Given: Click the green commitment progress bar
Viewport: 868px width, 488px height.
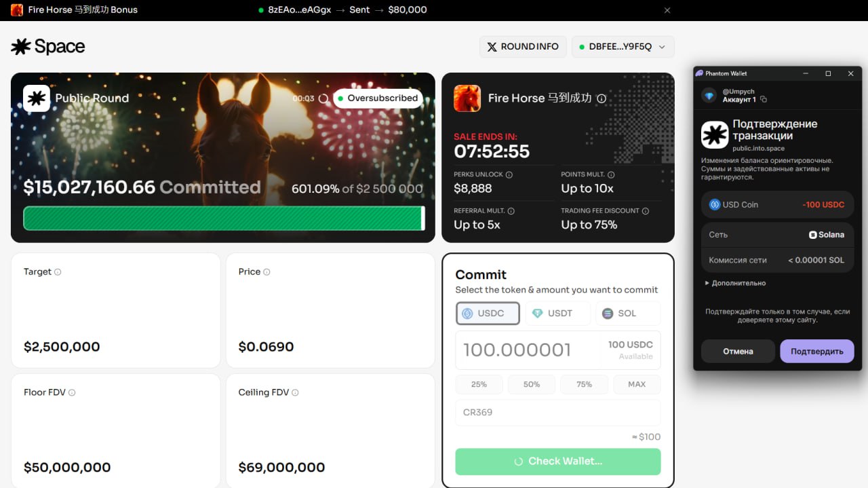Looking at the screenshot, I should coord(224,219).
